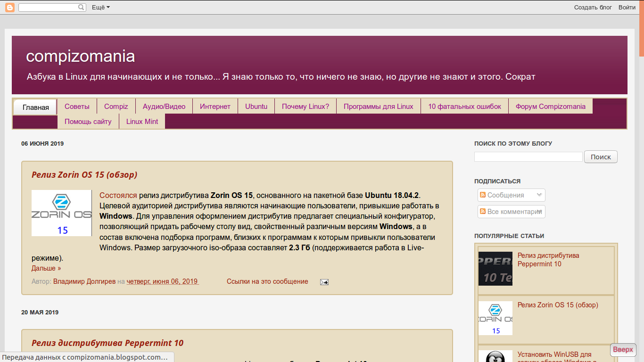Image resolution: width=644 pixels, height=362 pixels.
Task: Expand the Сообщения subscription dropdown
Action: point(539,195)
